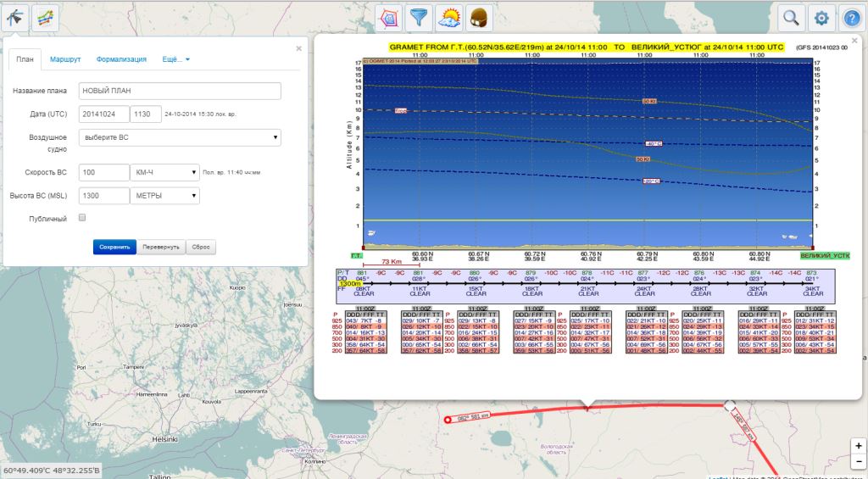Viewport: 868px width, 479px height.
Task: Open the magnifier search tool
Action: (791, 17)
